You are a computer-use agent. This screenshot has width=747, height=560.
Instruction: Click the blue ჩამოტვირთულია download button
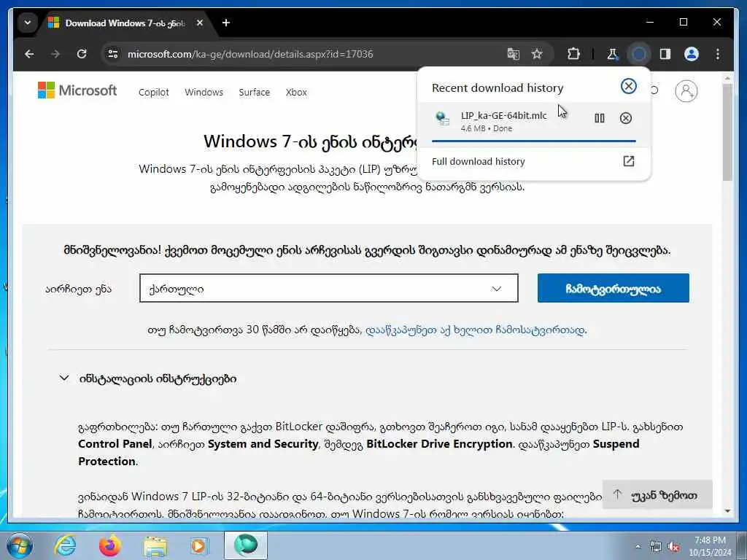coord(613,288)
